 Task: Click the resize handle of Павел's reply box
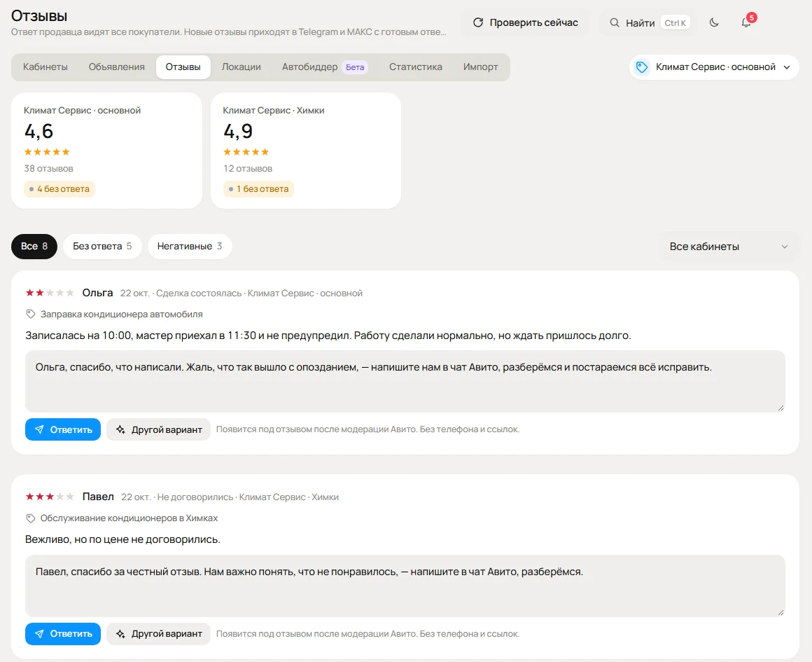[780, 612]
